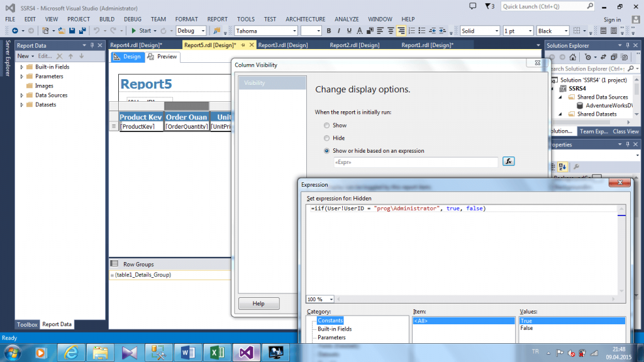The image size is (644, 362).
Task: Expand the Parameters folder in Report Data
Action: point(22,76)
